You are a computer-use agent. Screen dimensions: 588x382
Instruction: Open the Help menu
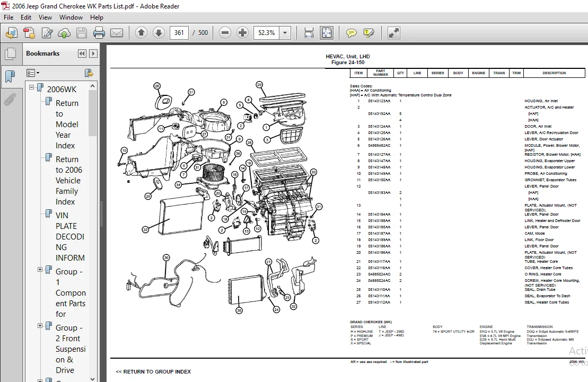pyautogui.click(x=96, y=17)
